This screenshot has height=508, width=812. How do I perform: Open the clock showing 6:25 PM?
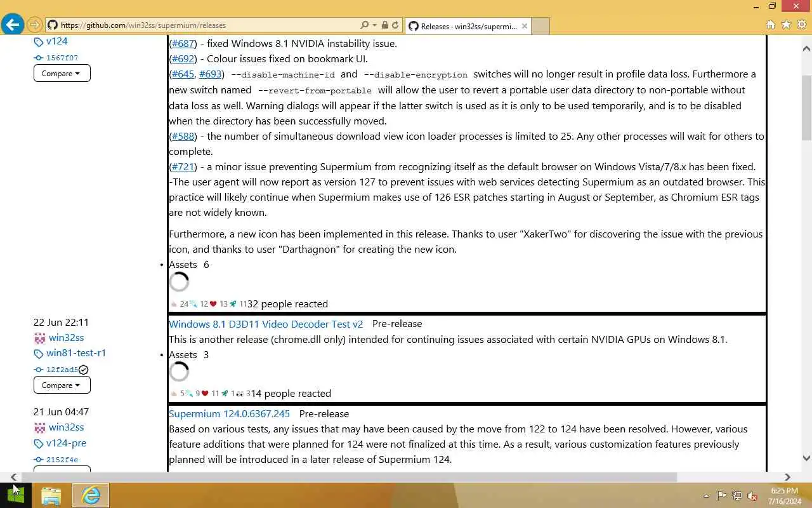(785, 495)
